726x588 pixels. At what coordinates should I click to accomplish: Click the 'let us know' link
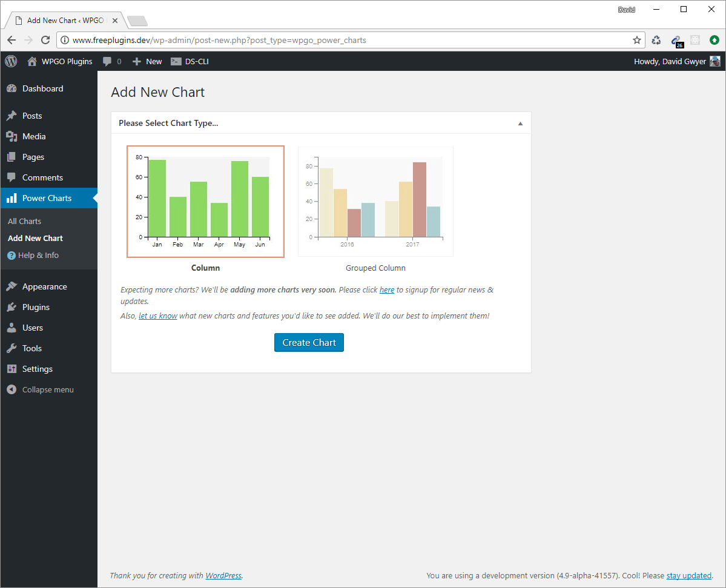point(158,315)
